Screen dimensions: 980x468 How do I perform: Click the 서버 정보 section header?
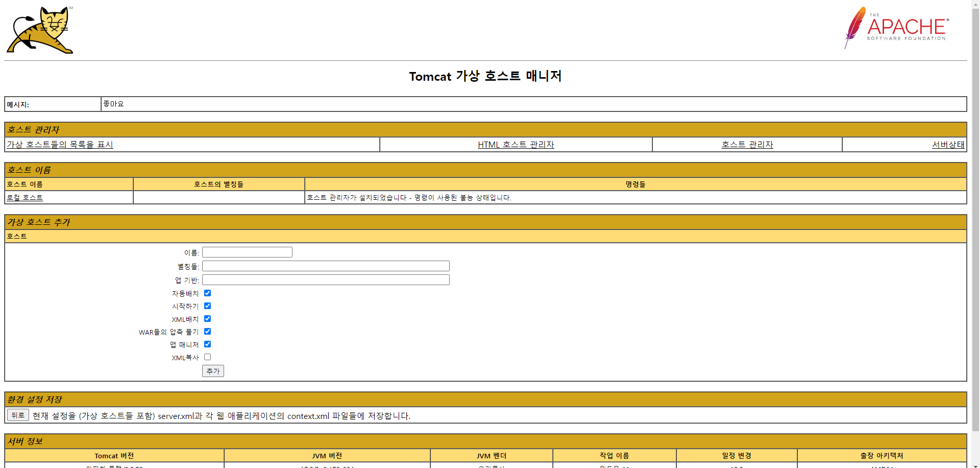click(485, 441)
